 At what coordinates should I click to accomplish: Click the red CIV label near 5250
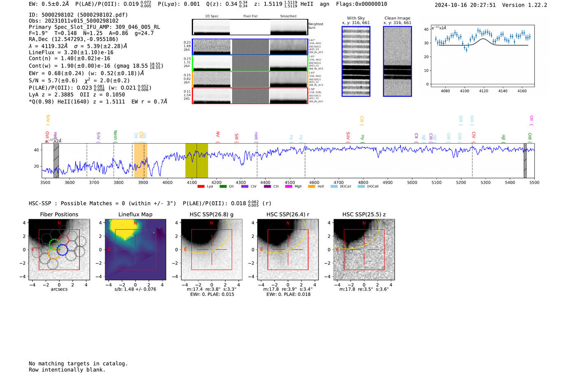point(474,137)
